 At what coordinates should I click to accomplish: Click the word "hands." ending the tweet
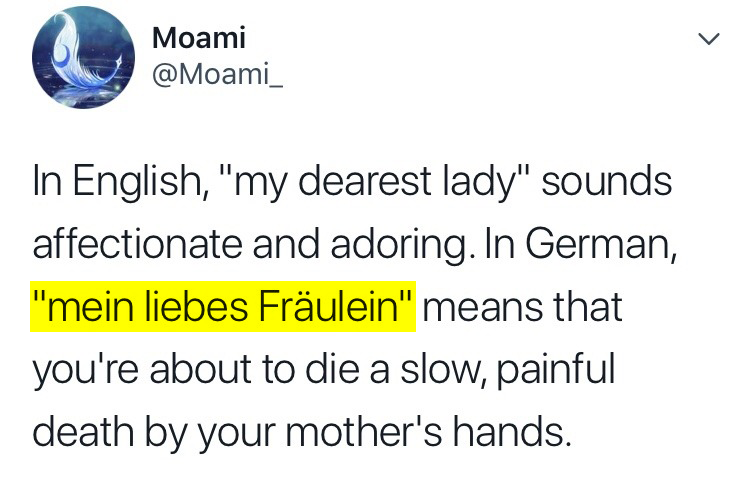(x=512, y=432)
